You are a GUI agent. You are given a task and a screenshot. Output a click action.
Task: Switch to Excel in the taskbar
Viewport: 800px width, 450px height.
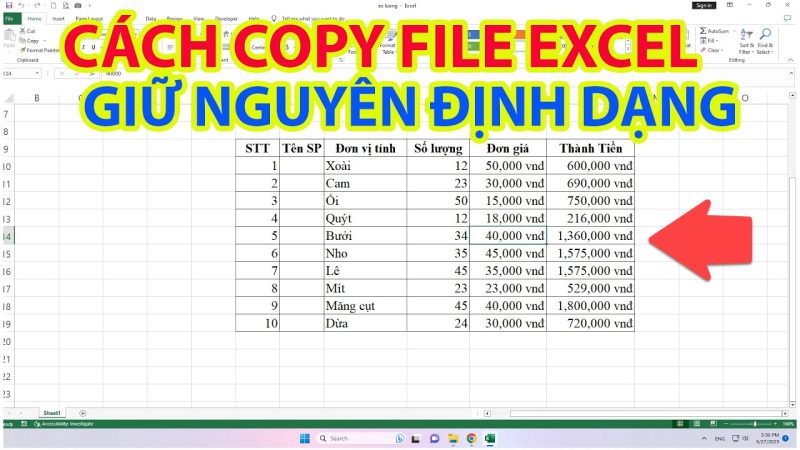(x=490, y=438)
